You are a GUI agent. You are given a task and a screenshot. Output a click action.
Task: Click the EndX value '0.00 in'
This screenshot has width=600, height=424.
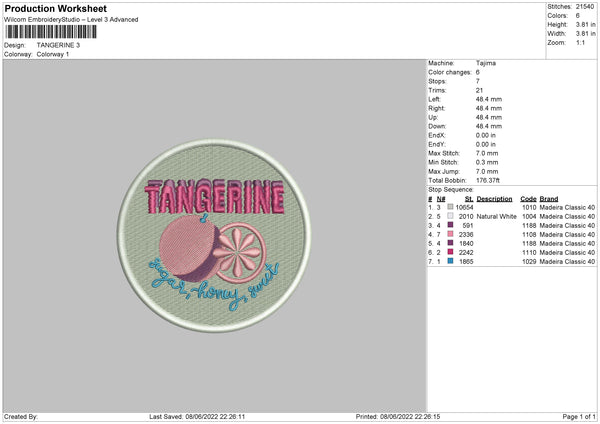486,135
